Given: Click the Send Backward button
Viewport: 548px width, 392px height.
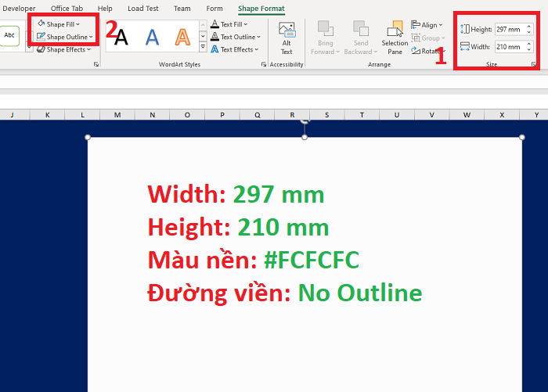Looking at the screenshot, I should point(361,38).
